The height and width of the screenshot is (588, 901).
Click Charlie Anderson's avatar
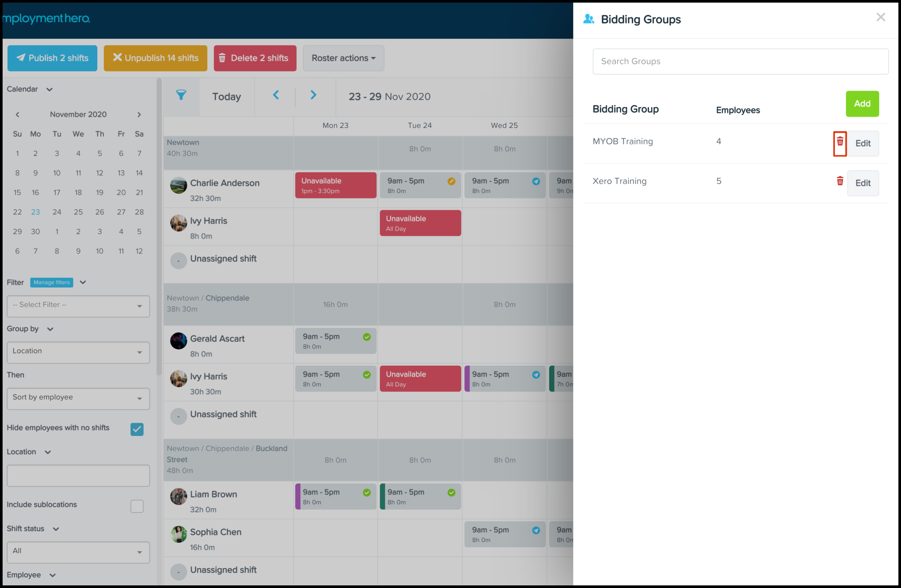pyautogui.click(x=178, y=185)
